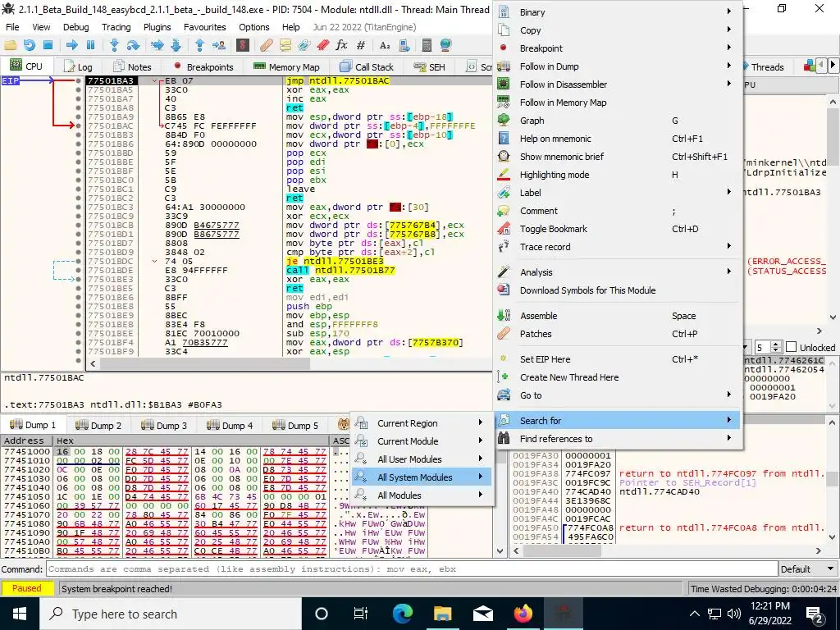Open the Variables hash toolbar icon
Image resolution: width=840 pixels, height=630 pixels.
pos(361,46)
